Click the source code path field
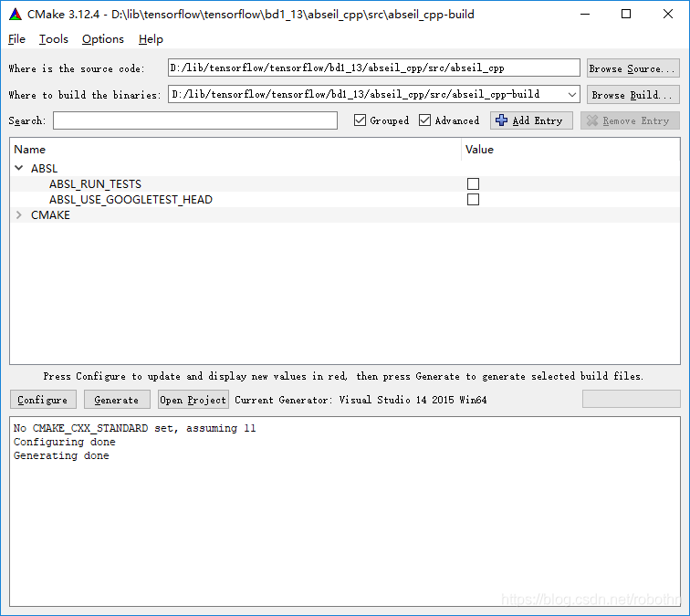This screenshot has width=690, height=616. (373, 68)
